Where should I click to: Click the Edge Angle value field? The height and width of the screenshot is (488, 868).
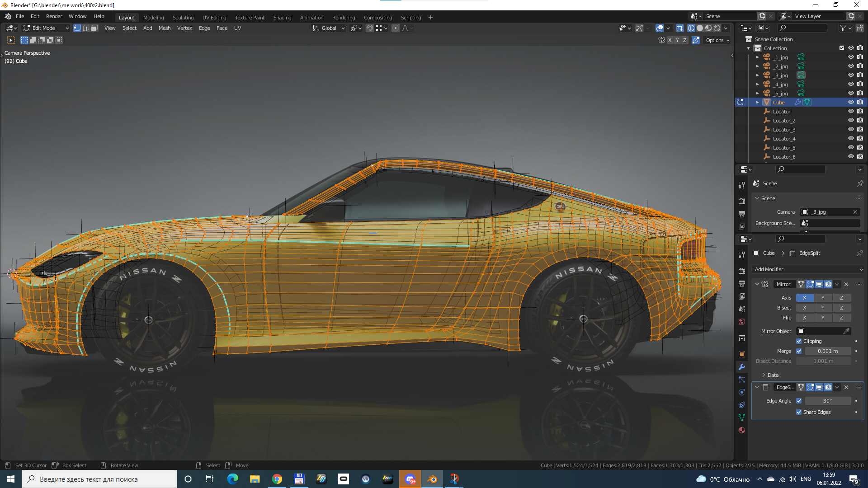827,401
